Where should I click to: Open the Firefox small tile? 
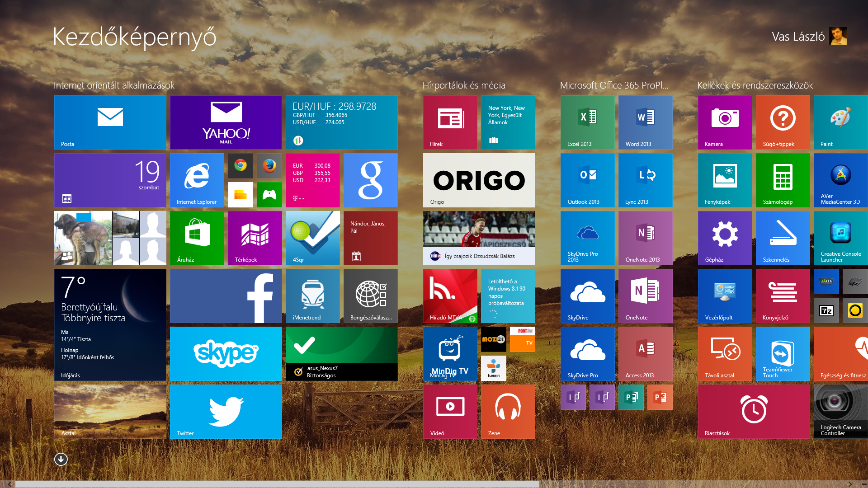pos(269,166)
